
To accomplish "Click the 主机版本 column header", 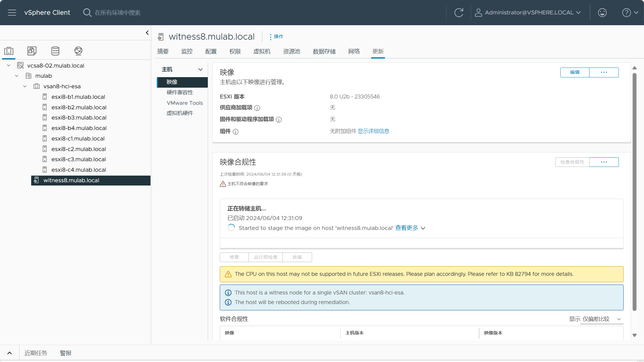I will coord(354,333).
